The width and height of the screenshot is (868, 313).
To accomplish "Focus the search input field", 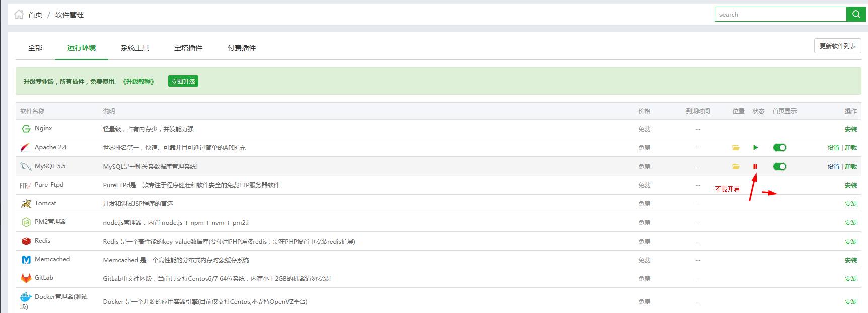I will point(780,14).
